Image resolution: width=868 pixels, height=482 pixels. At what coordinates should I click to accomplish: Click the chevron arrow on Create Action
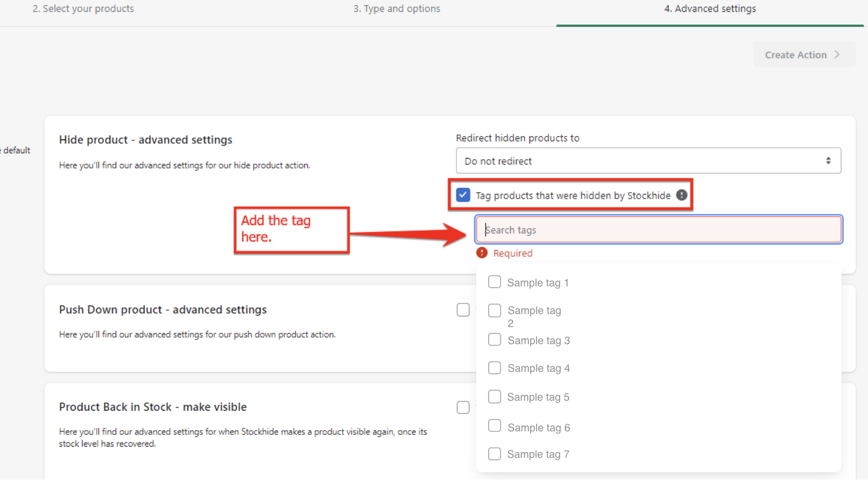coord(837,54)
